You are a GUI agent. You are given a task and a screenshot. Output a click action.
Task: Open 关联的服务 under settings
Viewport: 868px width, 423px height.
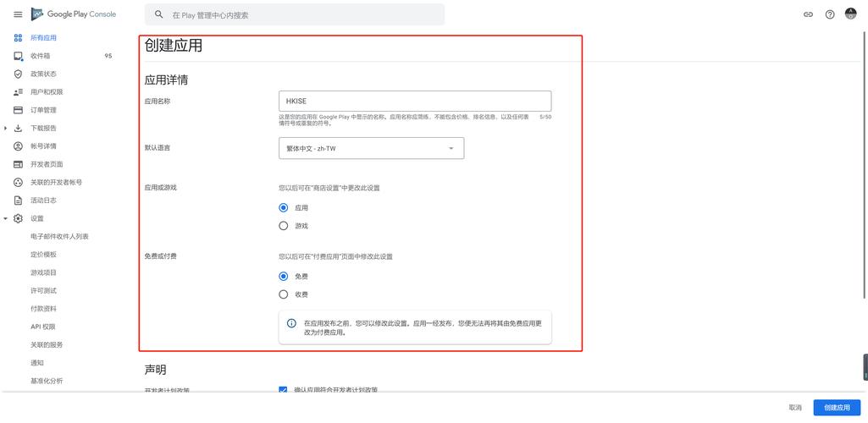pyautogui.click(x=47, y=345)
